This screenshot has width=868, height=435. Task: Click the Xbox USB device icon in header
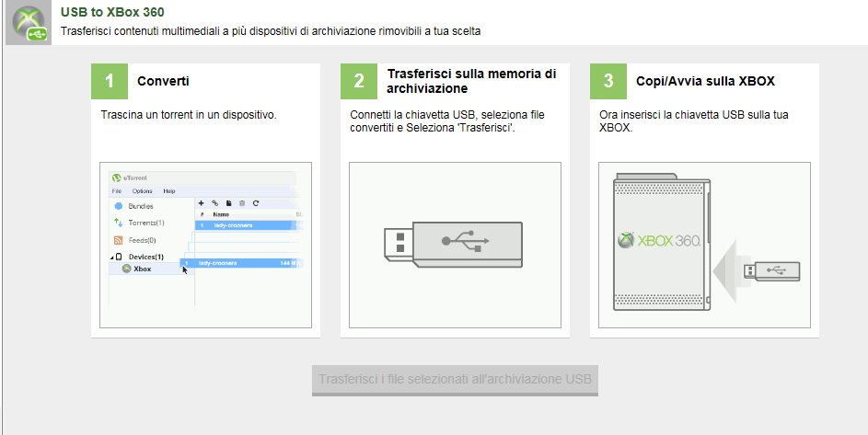[29, 23]
